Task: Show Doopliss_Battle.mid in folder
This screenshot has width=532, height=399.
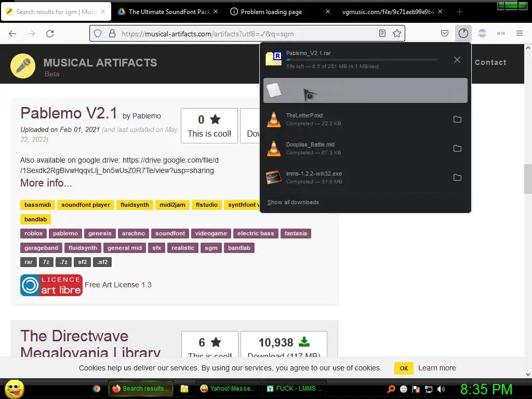Action: (457, 148)
